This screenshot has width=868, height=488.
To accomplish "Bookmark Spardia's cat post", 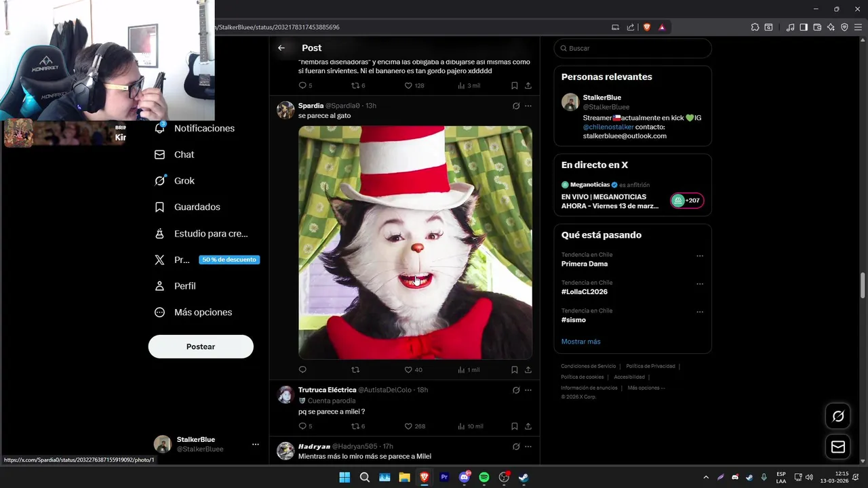I will (x=515, y=369).
